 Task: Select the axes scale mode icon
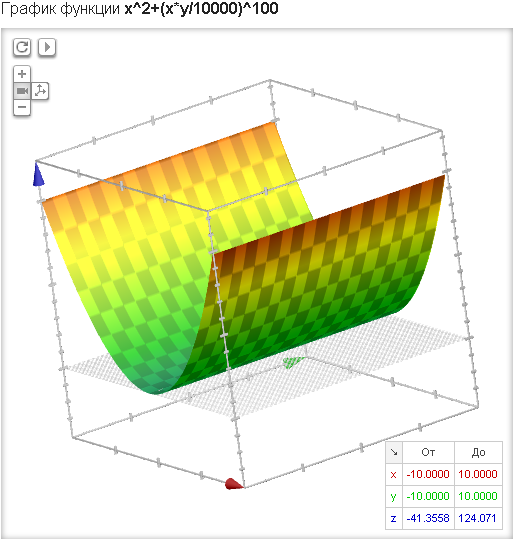coord(40,91)
